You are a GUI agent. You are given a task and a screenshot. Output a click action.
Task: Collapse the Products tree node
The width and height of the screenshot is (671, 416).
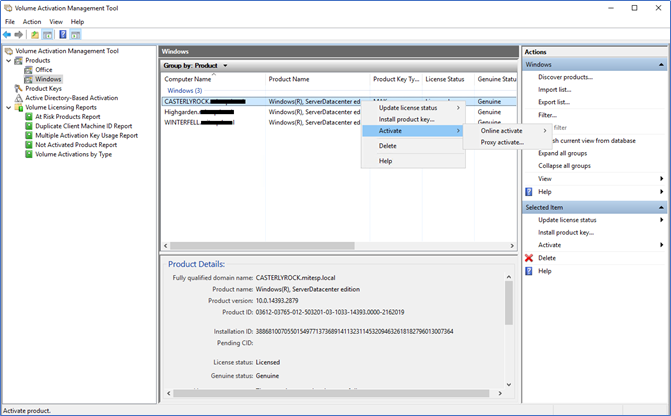pyautogui.click(x=9, y=61)
